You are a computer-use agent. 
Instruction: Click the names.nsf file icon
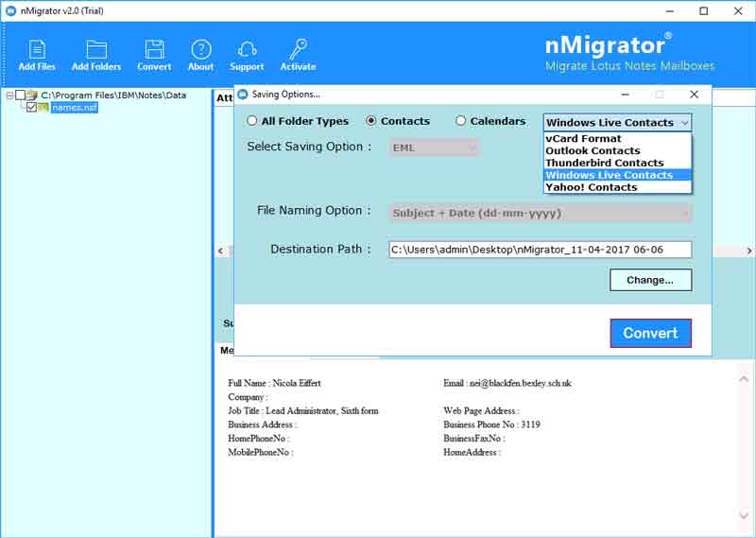(x=43, y=107)
